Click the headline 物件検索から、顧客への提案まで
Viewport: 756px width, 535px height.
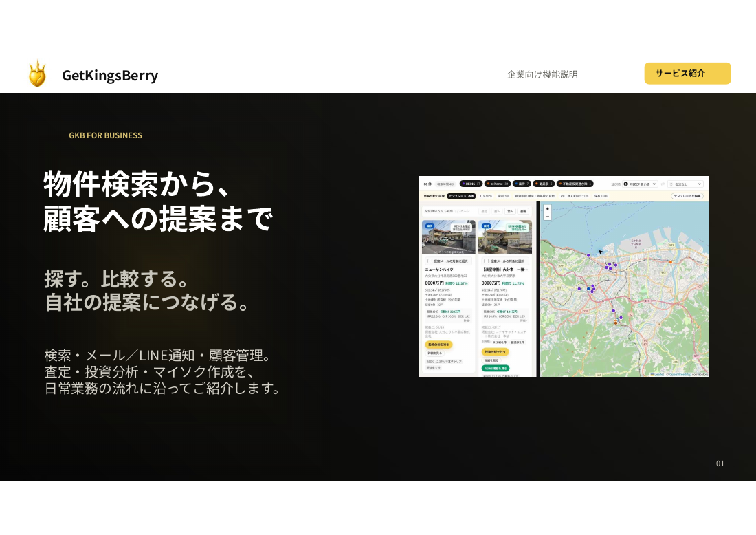pos(159,201)
